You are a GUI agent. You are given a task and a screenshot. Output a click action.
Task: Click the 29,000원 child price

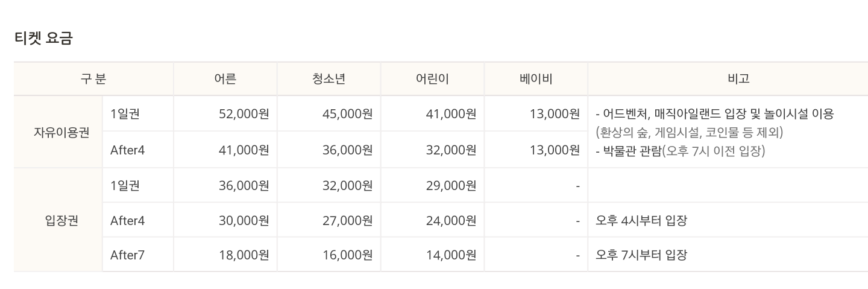click(451, 185)
